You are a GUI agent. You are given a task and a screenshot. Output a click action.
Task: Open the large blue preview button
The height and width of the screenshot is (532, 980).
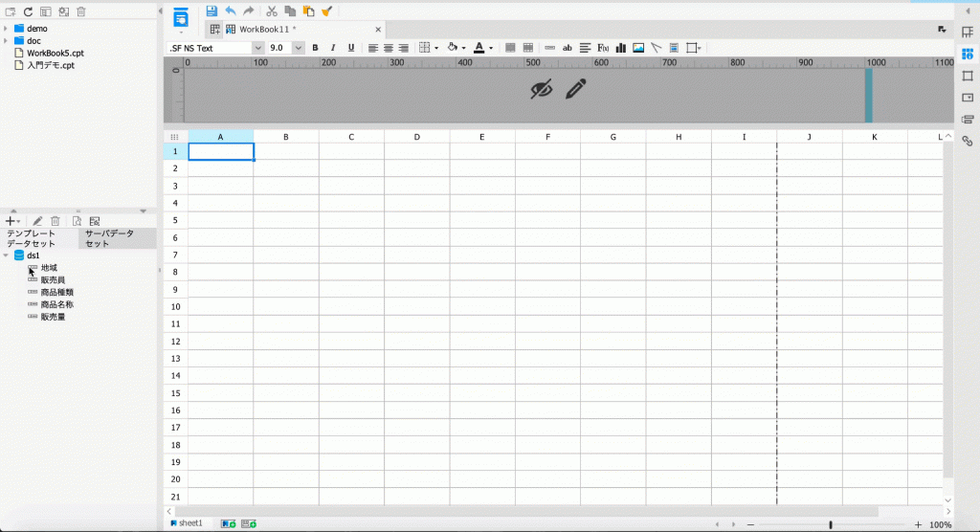click(x=181, y=17)
